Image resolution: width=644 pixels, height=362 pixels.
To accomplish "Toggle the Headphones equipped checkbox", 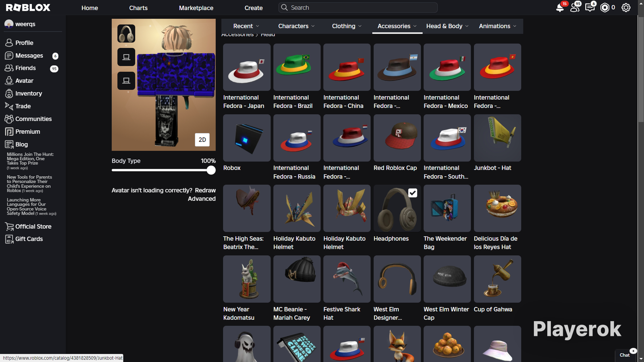I will point(413,193).
